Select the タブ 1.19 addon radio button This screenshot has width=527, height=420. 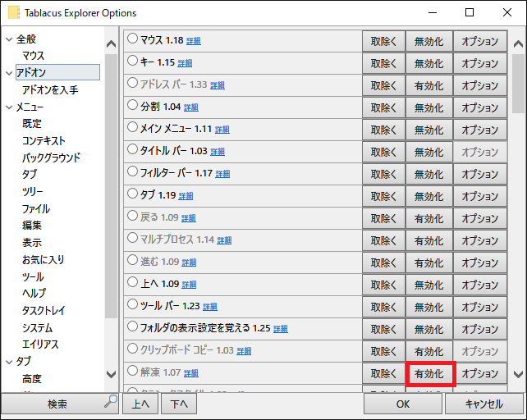tap(132, 194)
